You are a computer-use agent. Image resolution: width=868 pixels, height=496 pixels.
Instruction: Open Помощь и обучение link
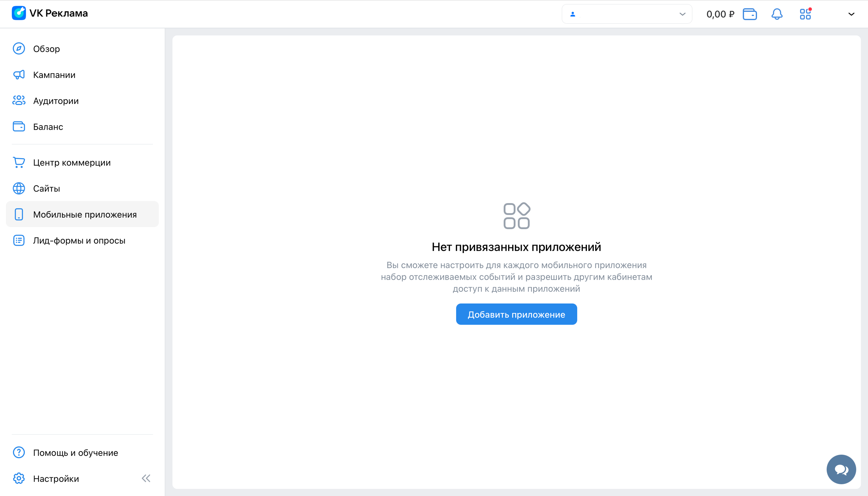click(x=76, y=452)
